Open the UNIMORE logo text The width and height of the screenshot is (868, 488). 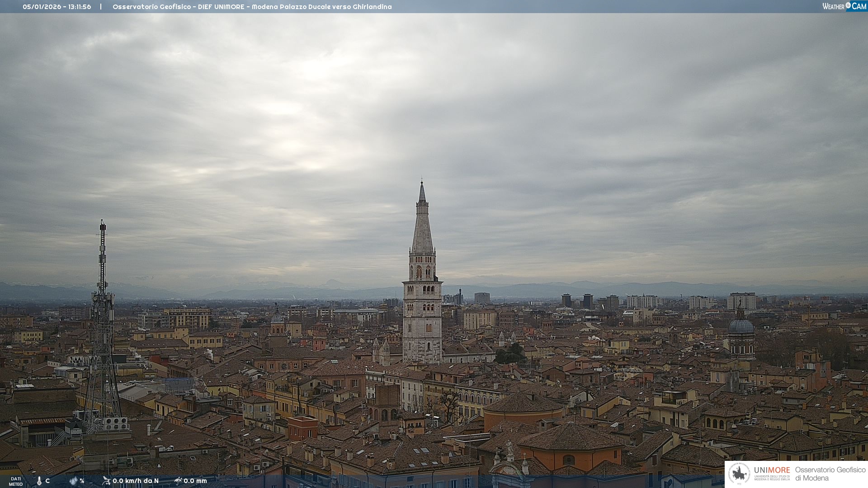click(772, 470)
